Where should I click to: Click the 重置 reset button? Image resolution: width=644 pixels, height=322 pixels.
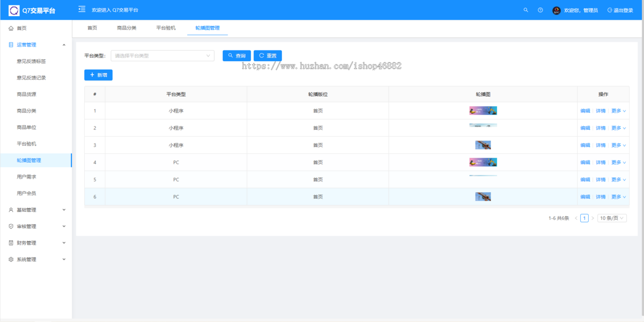(x=268, y=56)
